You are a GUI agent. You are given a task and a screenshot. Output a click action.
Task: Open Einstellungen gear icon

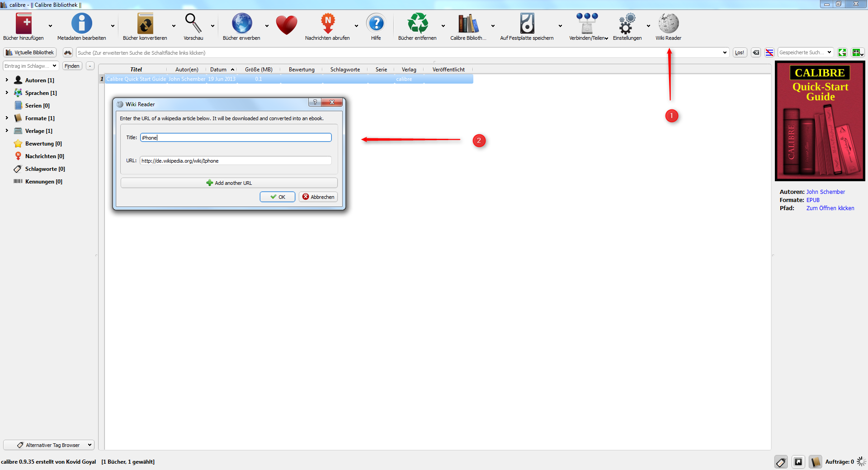click(x=627, y=24)
